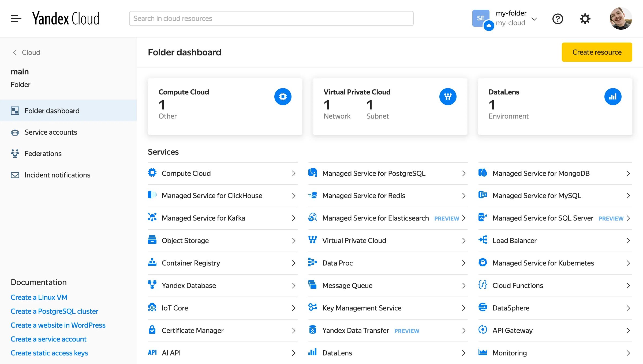The height and width of the screenshot is (364, 643).
Task: Click the Federations people icon
Action: point(15,154)
